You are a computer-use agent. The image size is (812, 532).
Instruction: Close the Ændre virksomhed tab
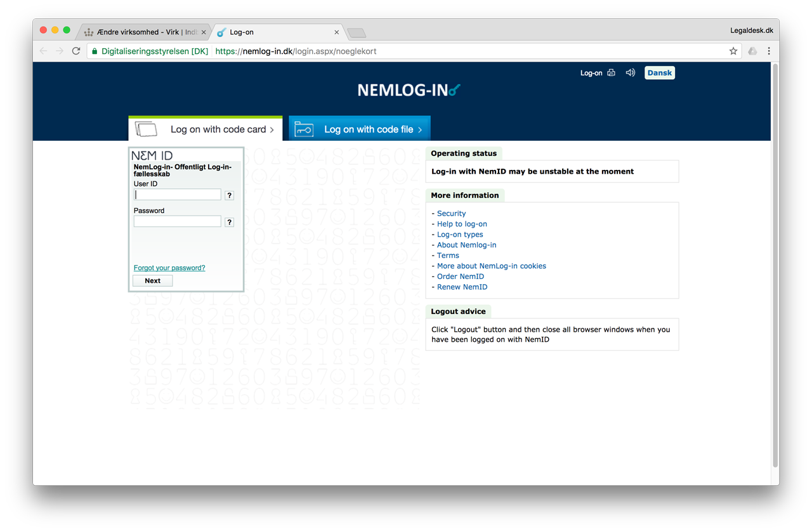coord(204,32)
